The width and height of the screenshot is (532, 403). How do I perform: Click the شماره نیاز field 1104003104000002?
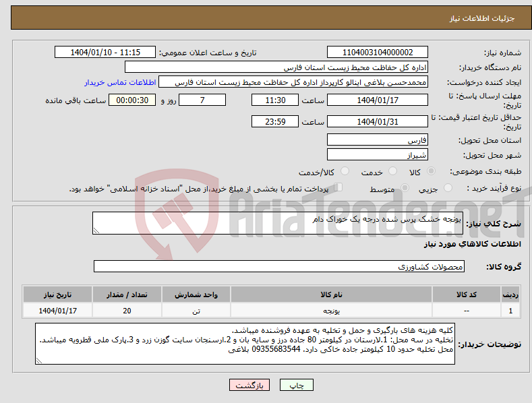[x=378, y=53]
